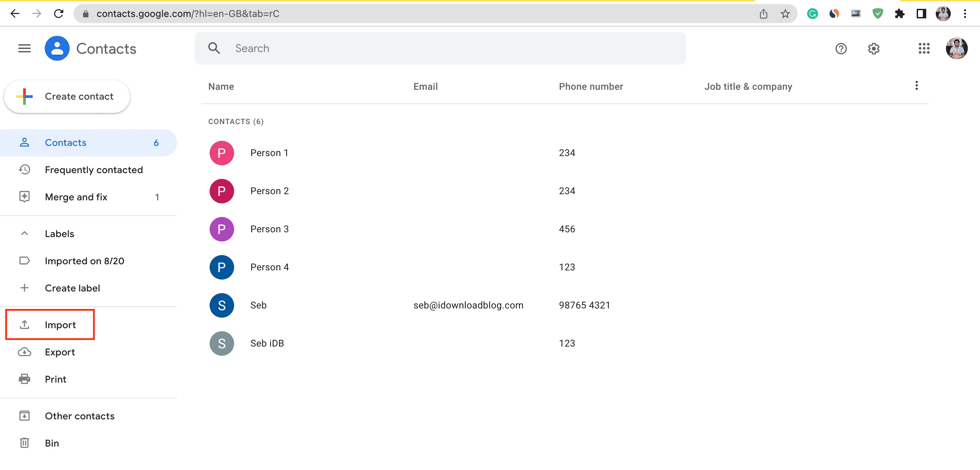Open the Extensions puzzle icon
The width and height of the screenshot is (980, 470).
(899, 14)
